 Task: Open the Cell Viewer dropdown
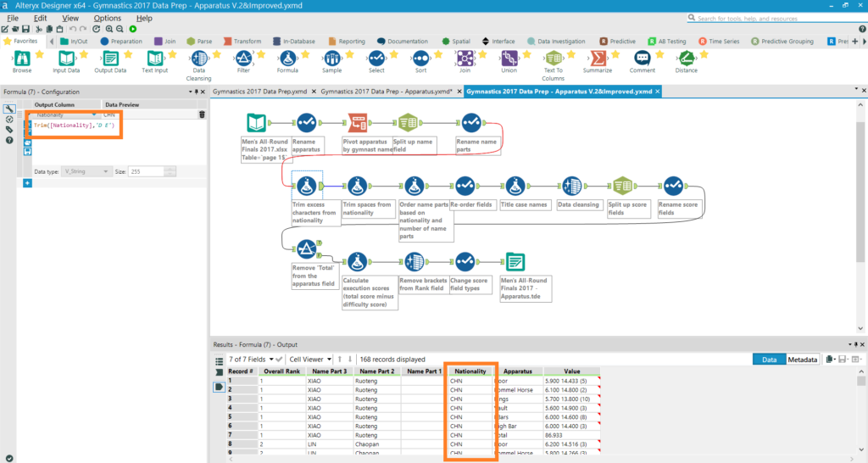(309, 360)
